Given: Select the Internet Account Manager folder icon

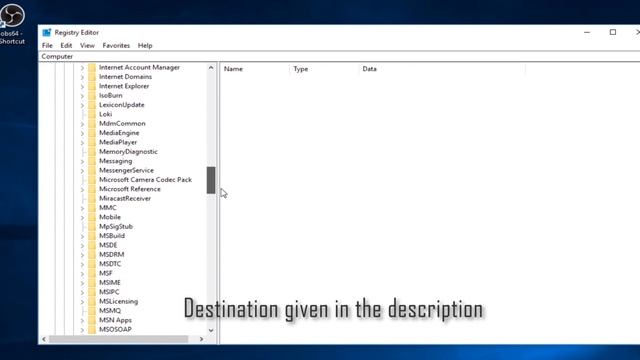Looking at the screenshot, I should (92, 67).
